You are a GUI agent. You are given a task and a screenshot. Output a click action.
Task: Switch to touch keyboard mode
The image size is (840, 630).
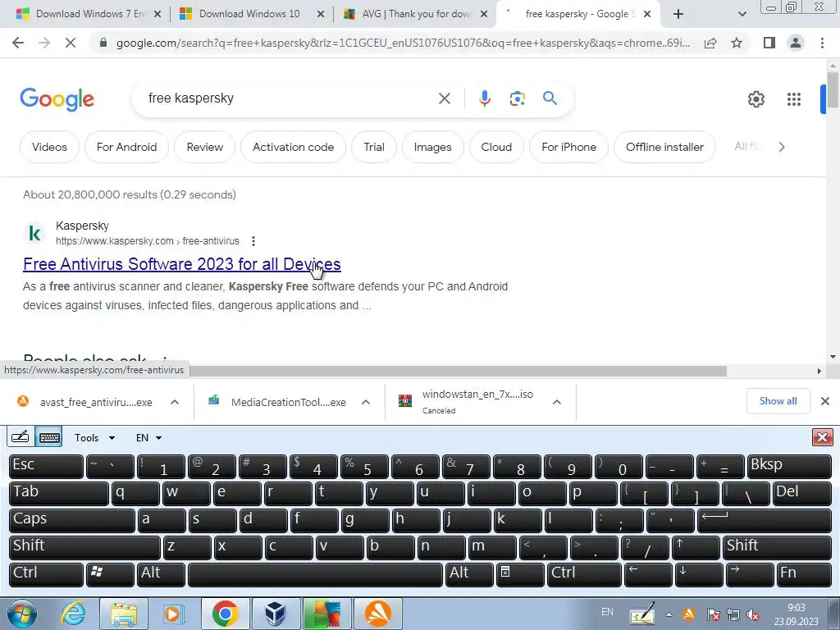click(x=49, y=437)
